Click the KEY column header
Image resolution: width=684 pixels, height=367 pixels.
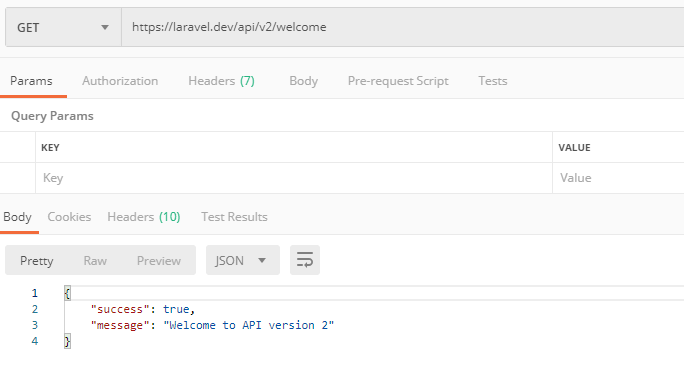[50, 147]
